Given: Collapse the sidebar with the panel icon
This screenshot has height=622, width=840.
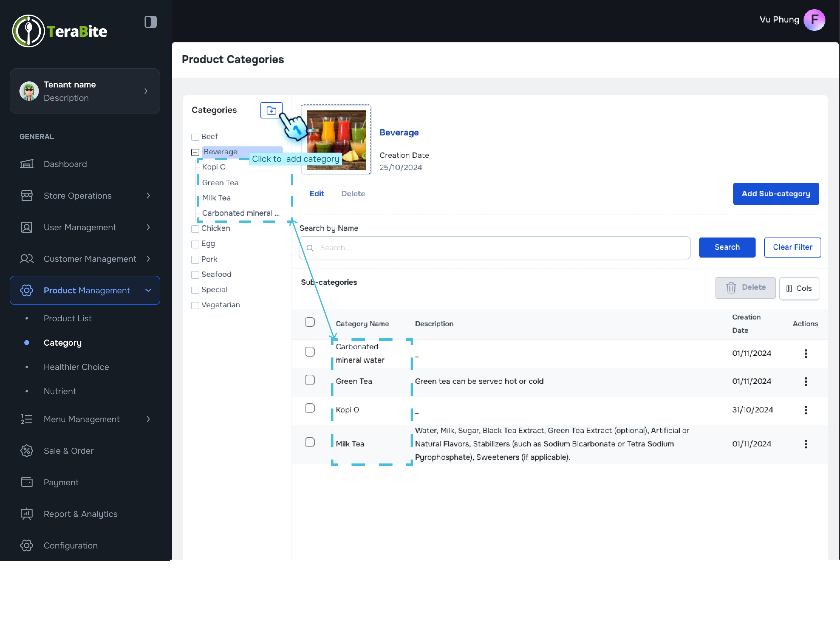Looking at the screenshot, I should click(151, 22).
